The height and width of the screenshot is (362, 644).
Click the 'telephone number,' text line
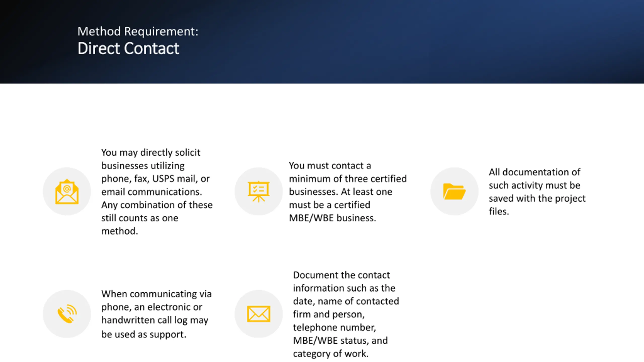[334, 327]
